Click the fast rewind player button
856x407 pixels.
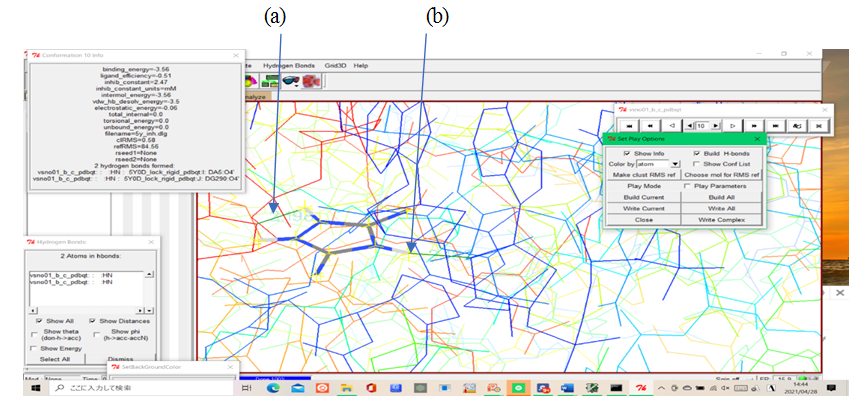[649, 125]
